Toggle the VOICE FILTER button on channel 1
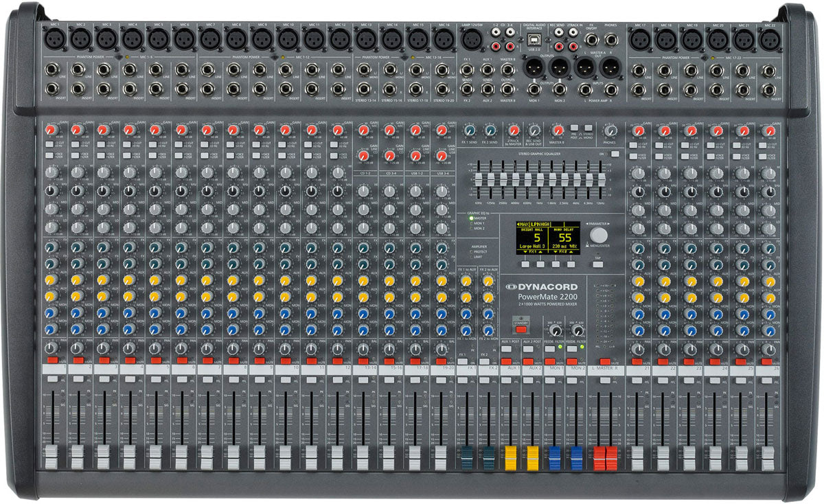 tap(49, 156)
